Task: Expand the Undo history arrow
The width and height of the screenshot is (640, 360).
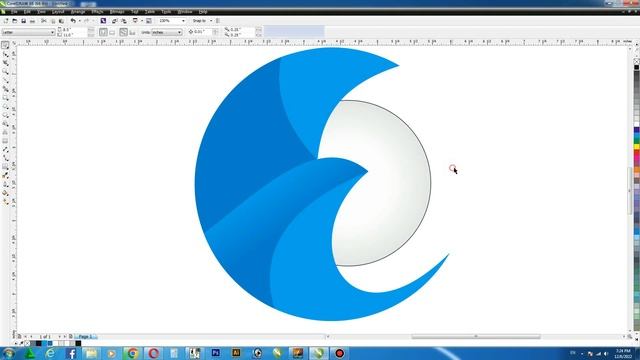Action: [x=80, y=21]
